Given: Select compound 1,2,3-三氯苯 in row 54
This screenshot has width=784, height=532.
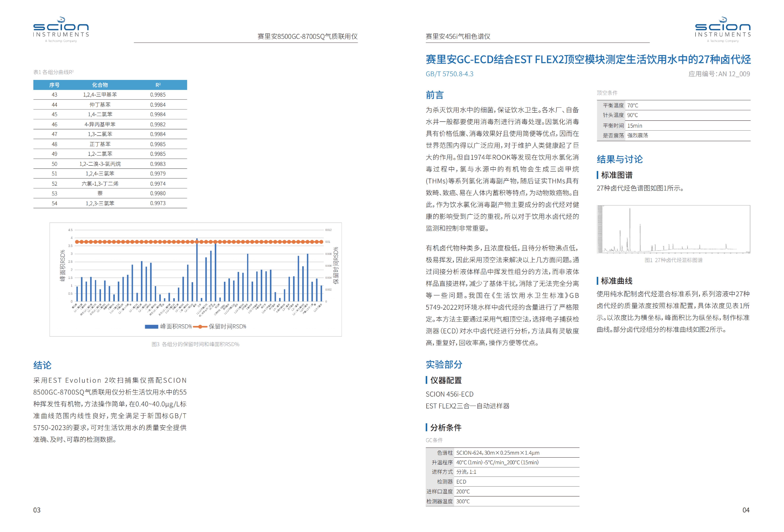Looking at the screenshot, I should point(100,203).
